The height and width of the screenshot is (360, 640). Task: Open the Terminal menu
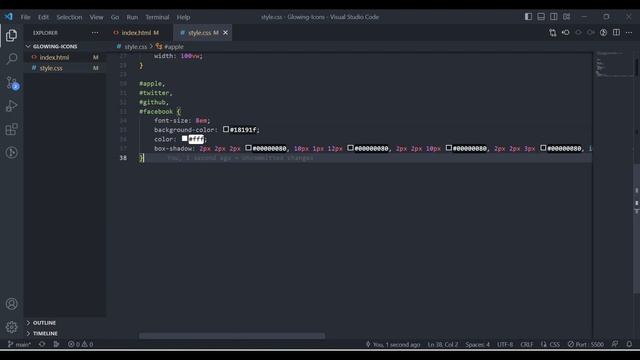tap(157, 17)
